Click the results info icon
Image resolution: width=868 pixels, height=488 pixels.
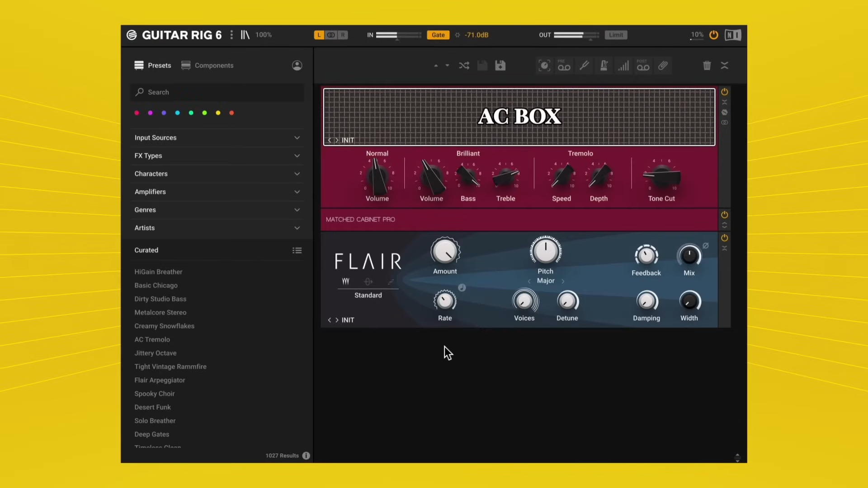pyautogui.click(x=306, y=455)
